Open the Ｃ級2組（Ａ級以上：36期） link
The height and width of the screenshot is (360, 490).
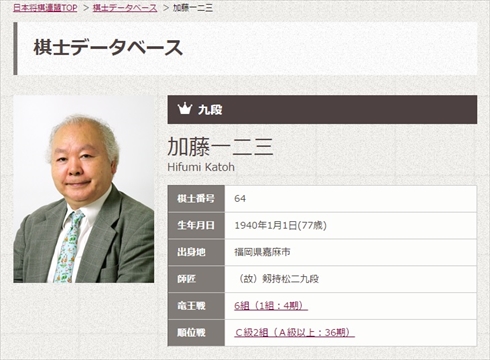click(294, 332)
